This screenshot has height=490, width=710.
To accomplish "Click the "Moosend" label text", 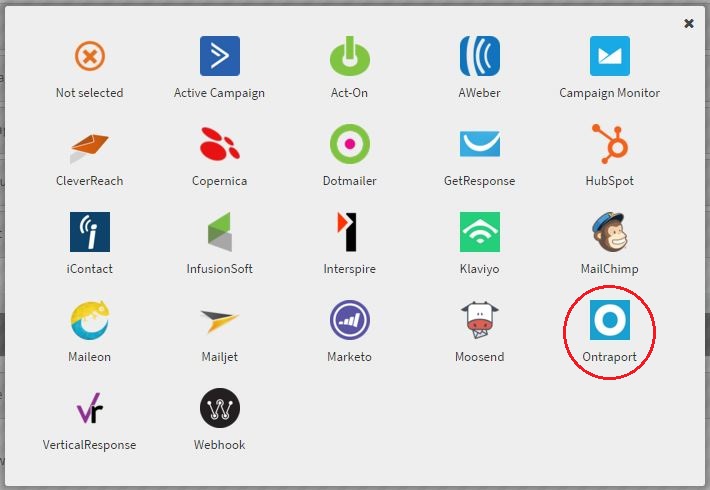I will [480, 357].
